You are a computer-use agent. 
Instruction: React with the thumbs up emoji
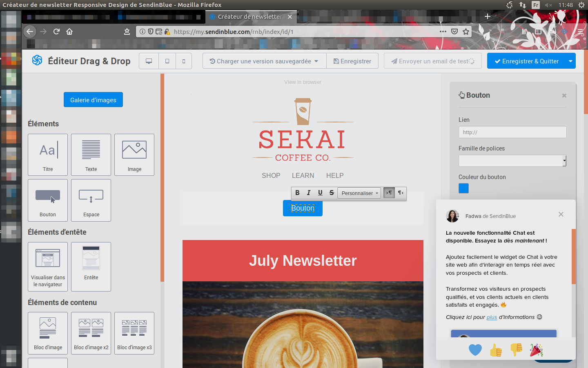click(496, 350)
